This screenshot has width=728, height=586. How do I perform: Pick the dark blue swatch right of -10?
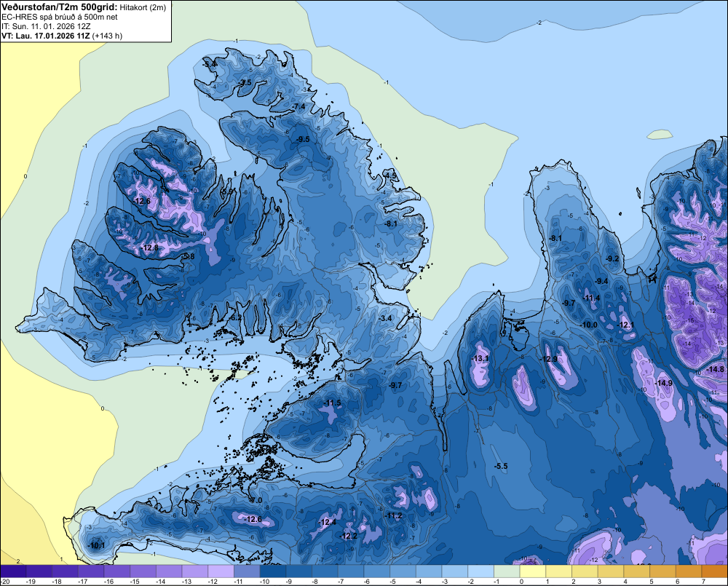[x=273, y=571]
